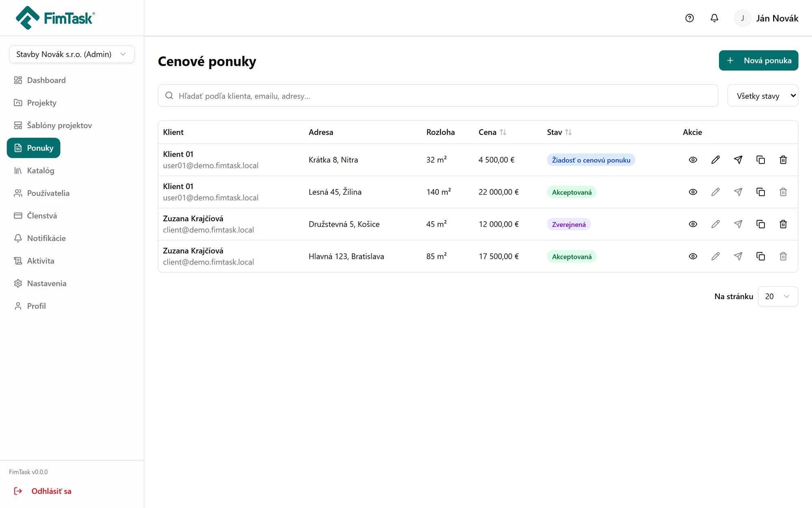The height and width of the screenshot is (508, 812).
Task: Delete the Hlavná 123, Bratislava offer
Action: [x=783, y=256]
